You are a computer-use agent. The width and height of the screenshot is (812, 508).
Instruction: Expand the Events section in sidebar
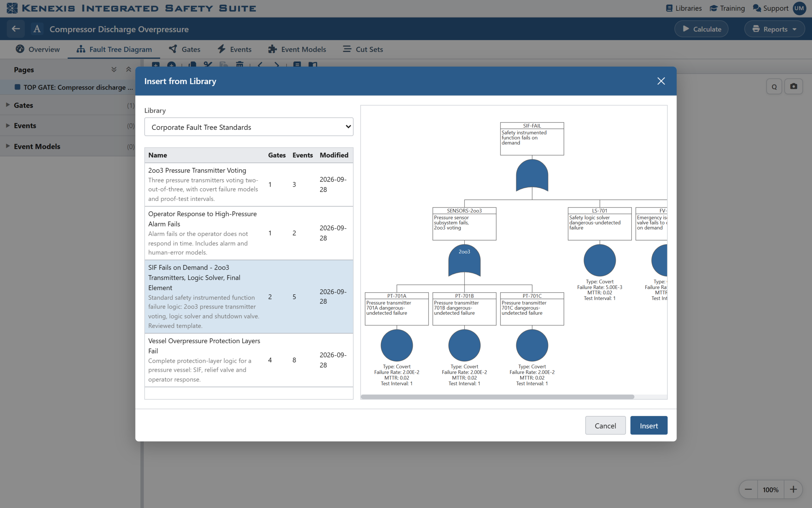pyautogui.click(x=8, y=125)
